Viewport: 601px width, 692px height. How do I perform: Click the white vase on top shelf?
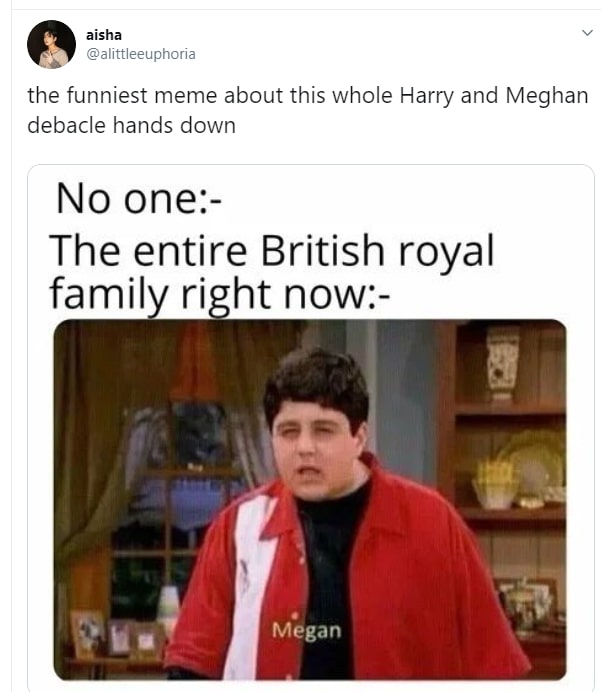click(x=503, y=362)
